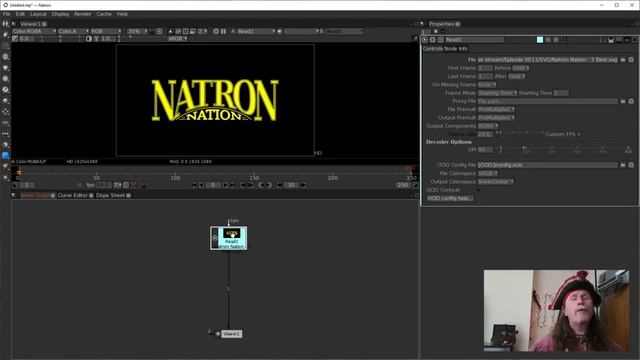Viewport: 640px width, 360px height.
Task: Open the RGB display channels dropdown
Action: (x=106, y=31)
